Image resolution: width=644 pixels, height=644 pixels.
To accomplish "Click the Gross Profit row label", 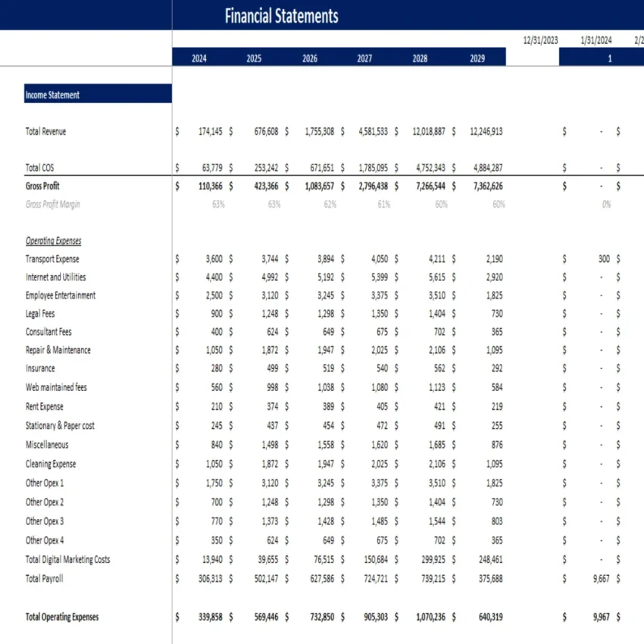I will (x=42, y=186).
